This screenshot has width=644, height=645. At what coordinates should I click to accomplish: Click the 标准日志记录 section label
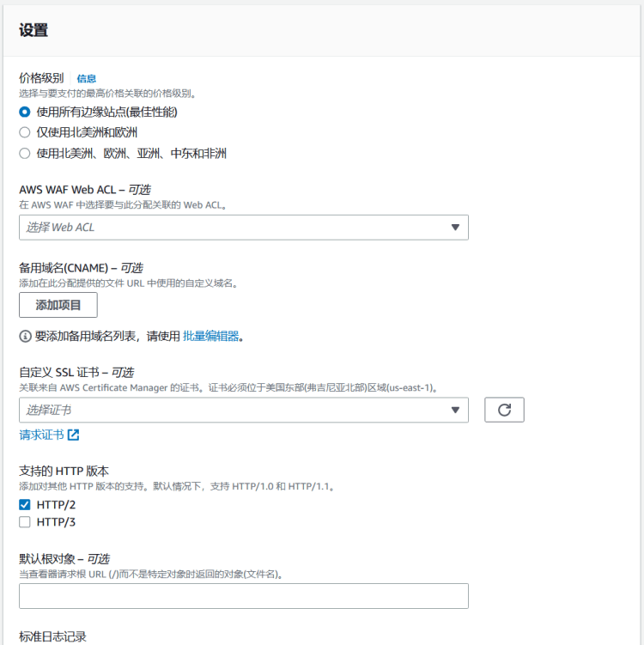pos(52,636)
